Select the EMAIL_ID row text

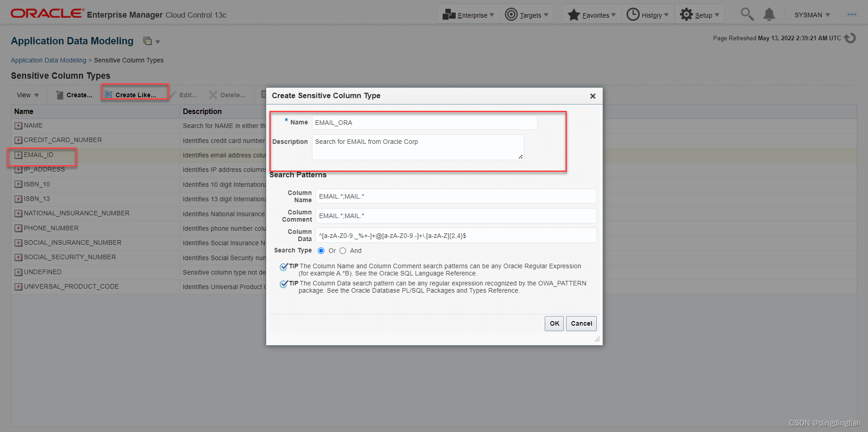coord(38,155)
